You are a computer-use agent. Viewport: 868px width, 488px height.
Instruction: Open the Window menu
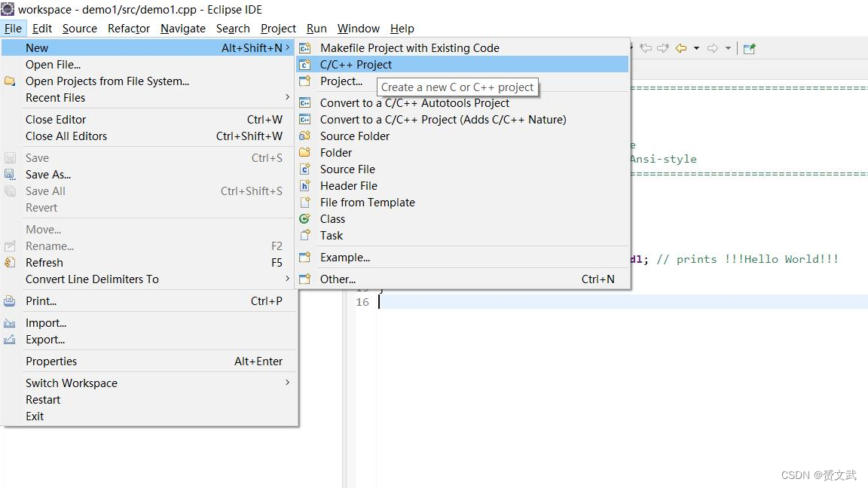pos(359,29)
